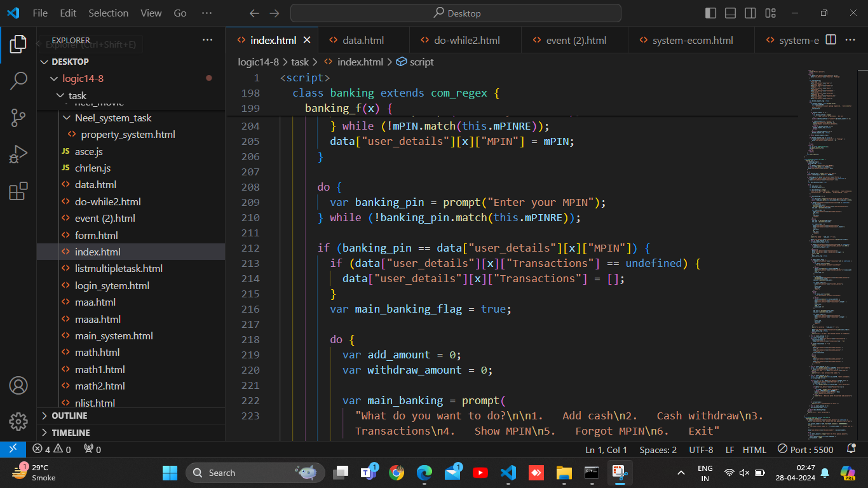This screenshot has height=488, width=868.
Task: Open the Selection menu
Action: point(108,13)
